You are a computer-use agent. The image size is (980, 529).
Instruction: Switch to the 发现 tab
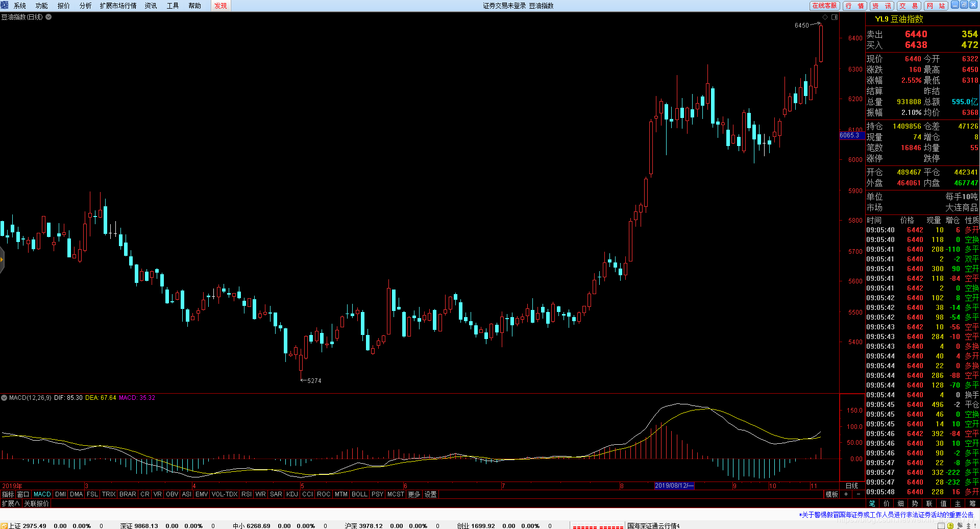tap(221, 6)
